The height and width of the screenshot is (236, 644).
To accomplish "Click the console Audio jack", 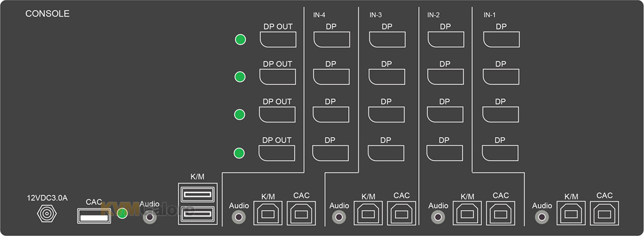I will point(149,217).
